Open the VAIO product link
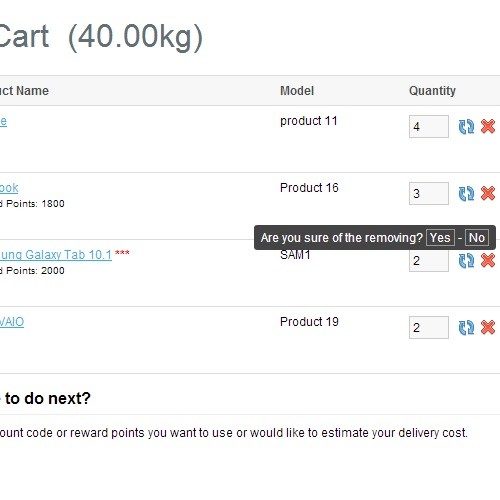Screen dimensions: 500x500 [x=12, y=322]
